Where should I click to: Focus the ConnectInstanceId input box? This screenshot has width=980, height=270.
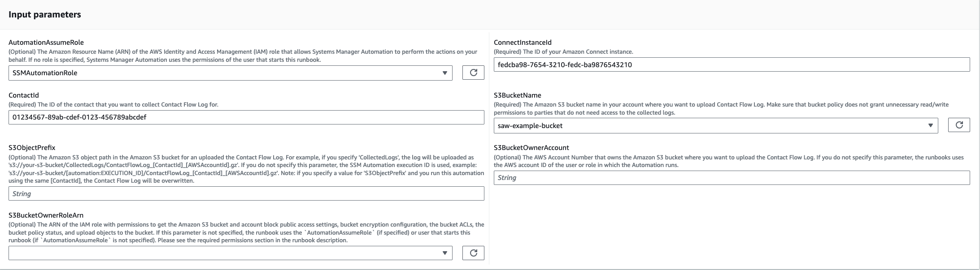732,64
